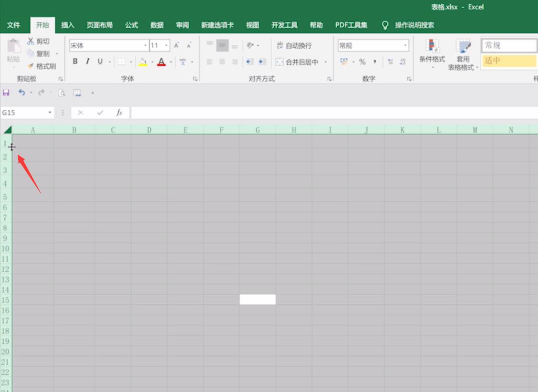Apply the yellow fill color bucket
Viewport: 538px width, 392px height.
click(x=143, y=62)
